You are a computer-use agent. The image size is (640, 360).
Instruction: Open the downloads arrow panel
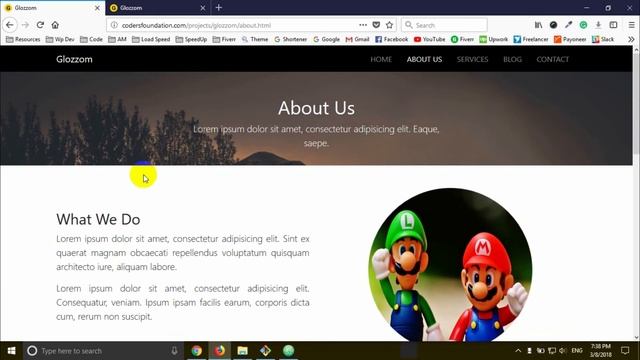598,25
